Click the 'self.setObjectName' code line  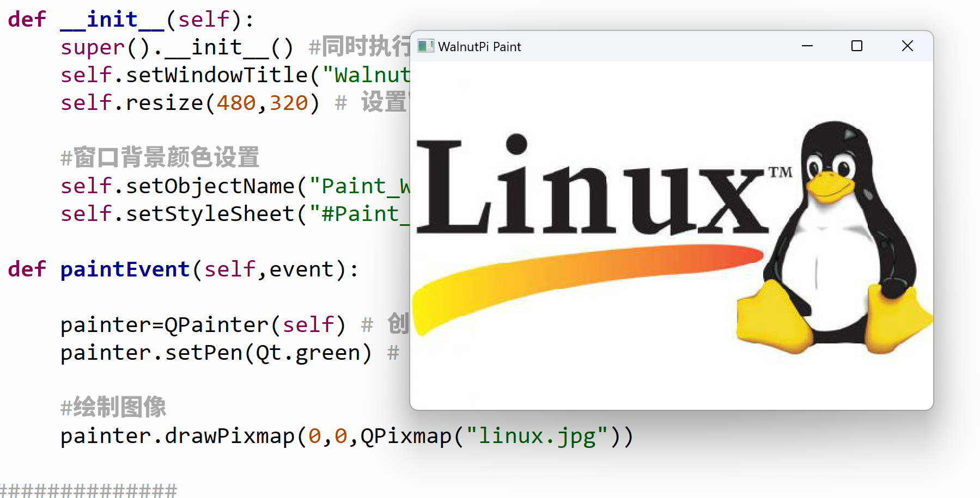pyautogui.click(x=235, y=186)
